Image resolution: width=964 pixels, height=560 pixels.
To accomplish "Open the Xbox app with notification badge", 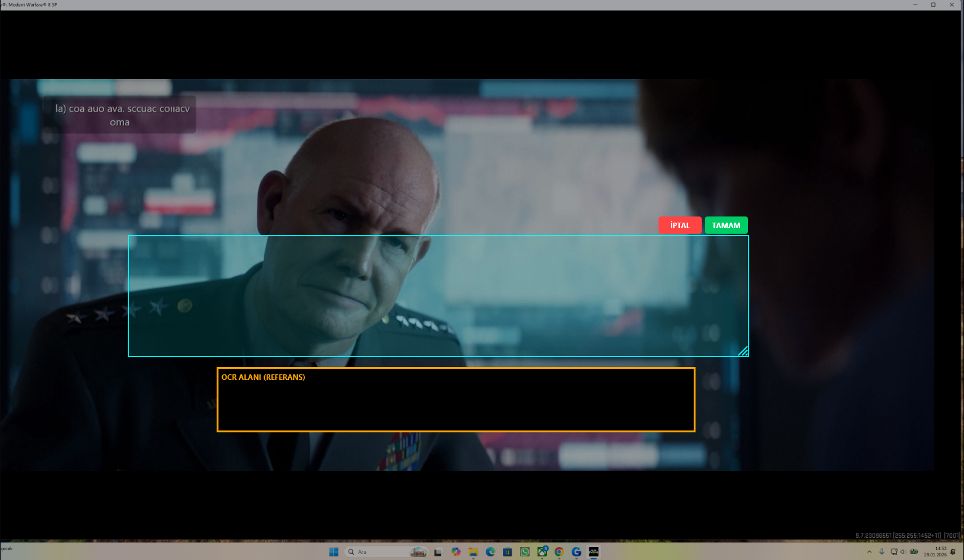I will point(542,552).
